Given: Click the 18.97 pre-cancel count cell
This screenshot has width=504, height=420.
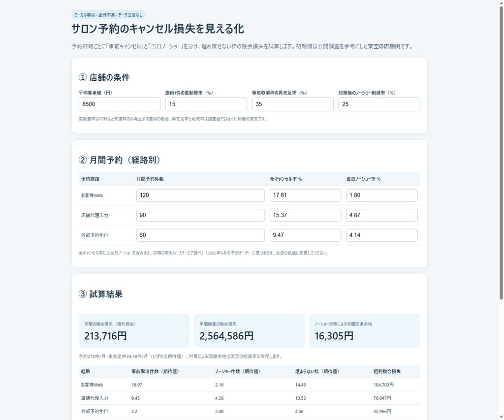Looking at the screenshot, I should tap(137, 385).
